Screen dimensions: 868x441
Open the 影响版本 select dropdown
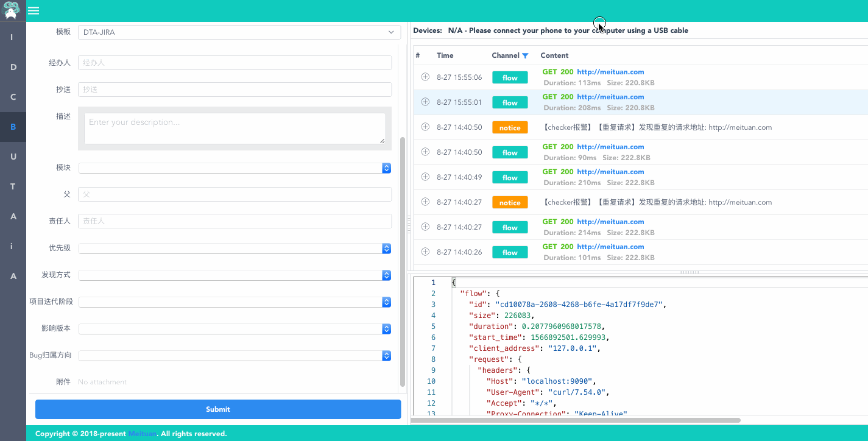pyautogui.click(x=235, y=329)
